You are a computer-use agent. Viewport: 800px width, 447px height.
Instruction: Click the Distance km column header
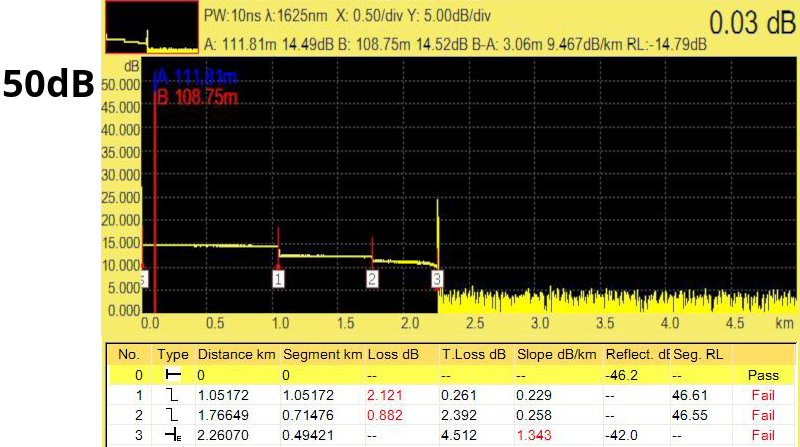(x=237, y=354)
